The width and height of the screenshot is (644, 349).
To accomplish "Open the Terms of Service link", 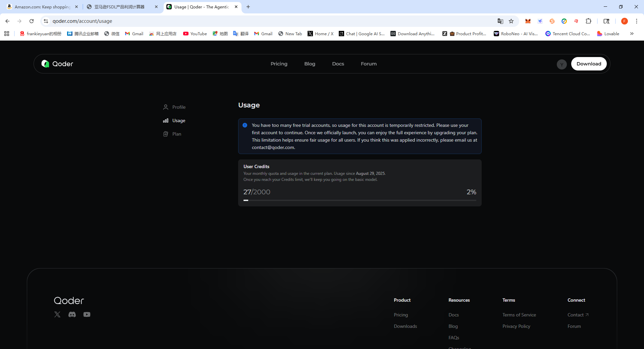I will (519, 315).
